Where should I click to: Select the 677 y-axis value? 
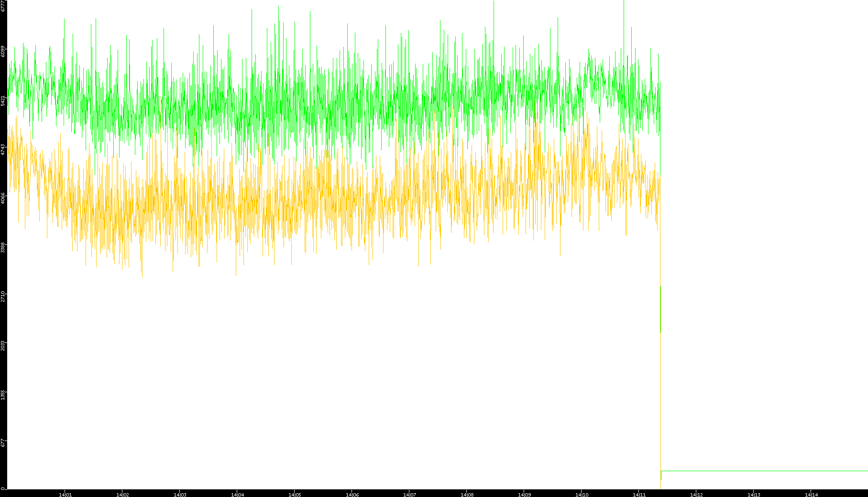pyautogui.click(x=3, y=444)
